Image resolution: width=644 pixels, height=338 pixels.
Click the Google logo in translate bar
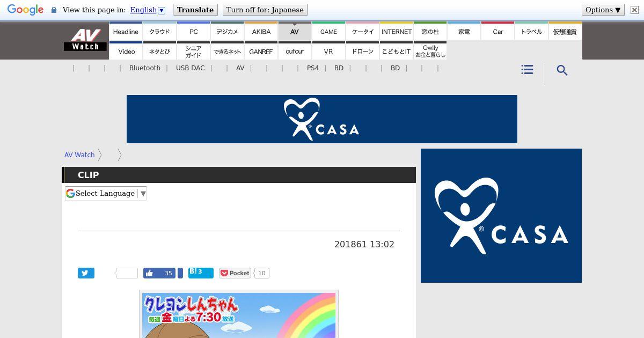(25, 10)
